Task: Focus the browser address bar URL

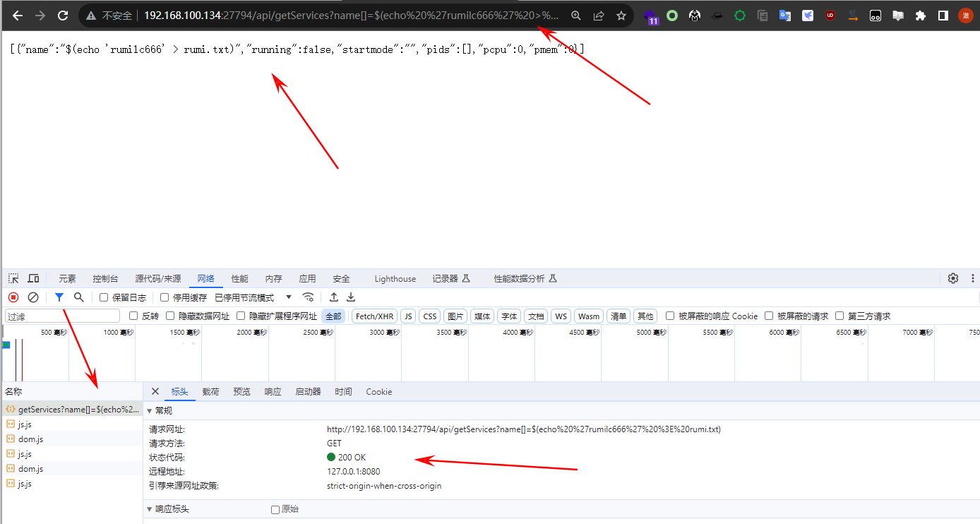Action: tap(352, 15)
